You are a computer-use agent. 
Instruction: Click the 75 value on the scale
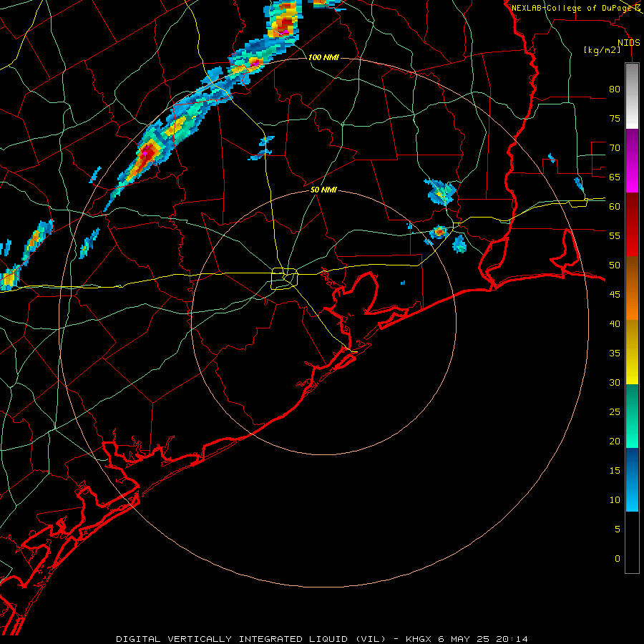click(x=615, y=118)
